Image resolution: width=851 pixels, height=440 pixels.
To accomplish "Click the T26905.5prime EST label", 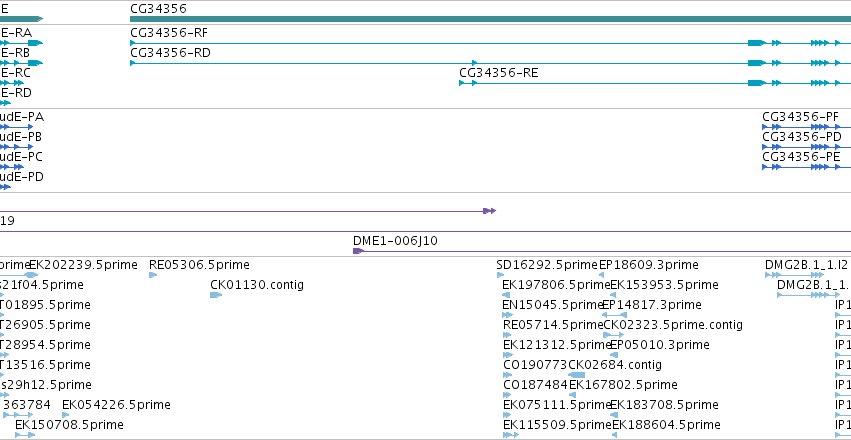I will (x=45, y=325).
